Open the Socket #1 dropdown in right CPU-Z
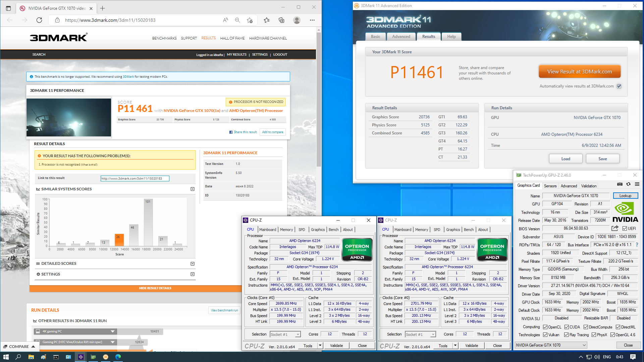The width and height of the screenshot is (644, 362). click(420, 335)
